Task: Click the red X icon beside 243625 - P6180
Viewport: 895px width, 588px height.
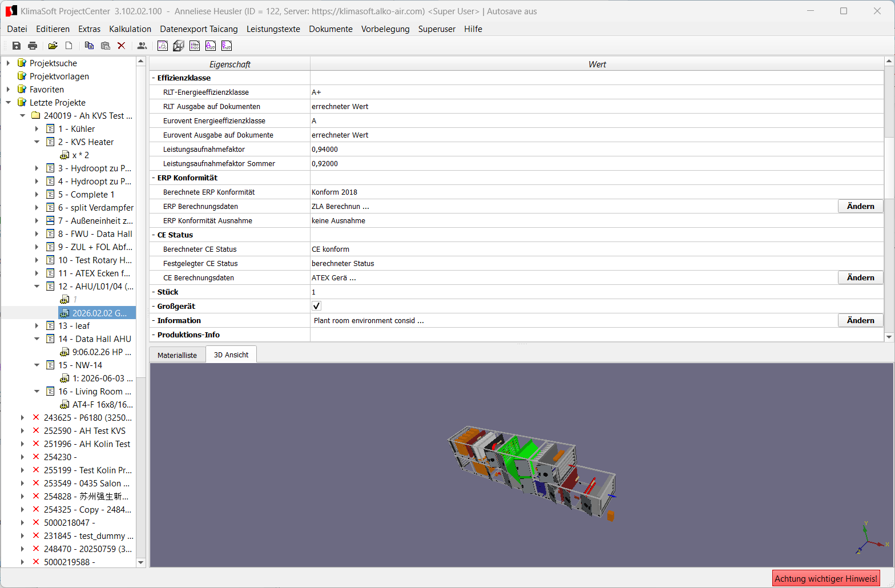Action: (x=36, y=417)
